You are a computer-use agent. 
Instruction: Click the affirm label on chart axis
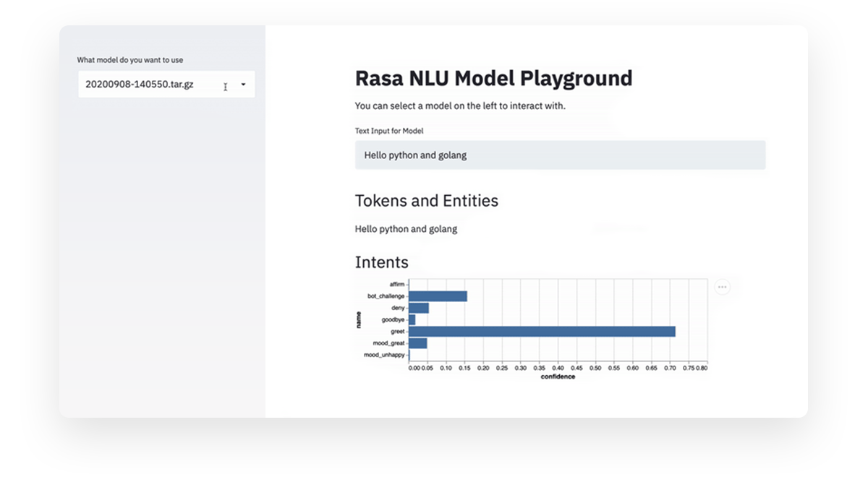click(x=397, y=284)
